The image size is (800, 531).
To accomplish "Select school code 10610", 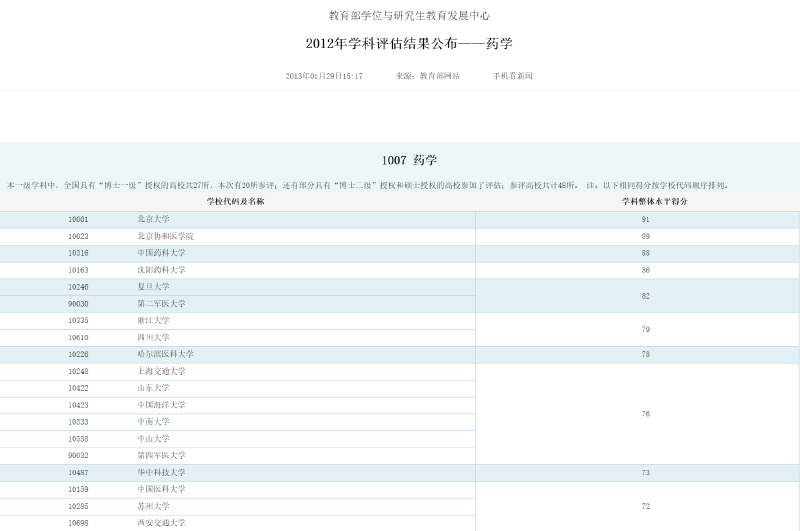I will pos(78,337).
